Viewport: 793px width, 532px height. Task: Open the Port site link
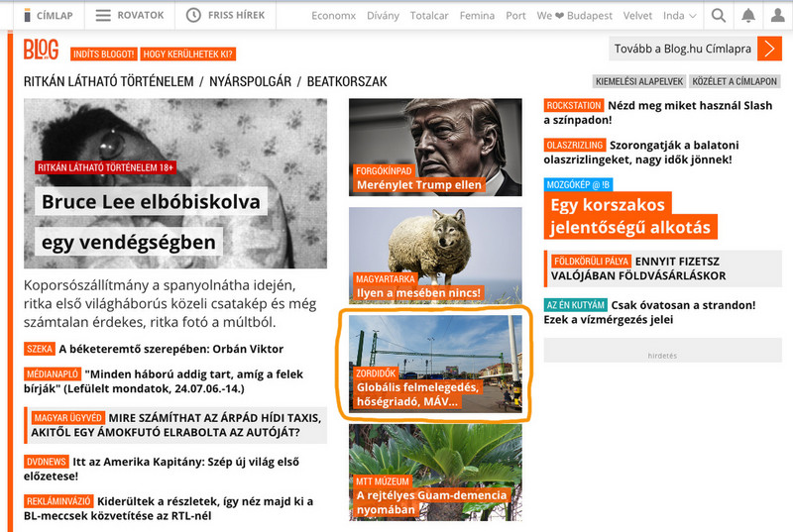pos(515,16)
